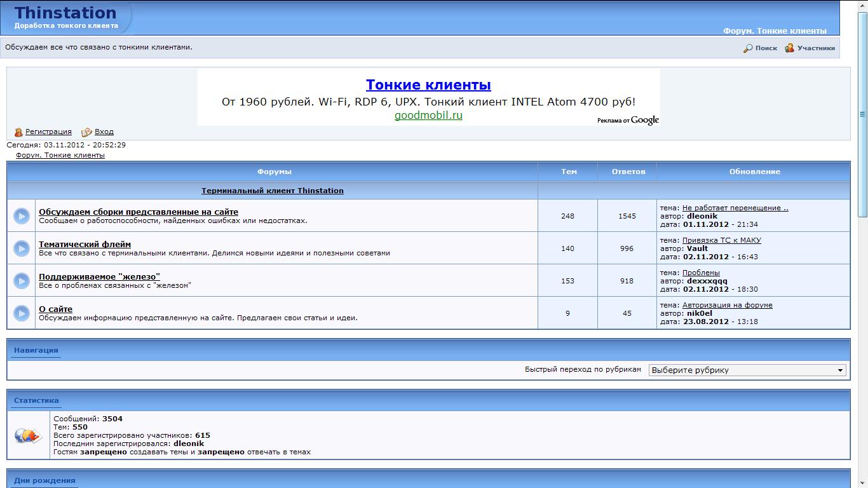Viewport: 868px width, 488px height.
Task: Click the Thinstation site title
Action: pyautogui.click(x=65, y=13)
